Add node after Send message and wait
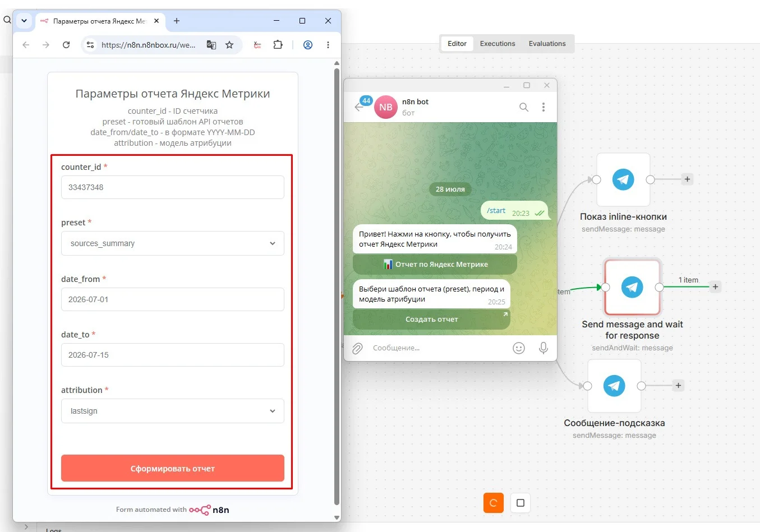 click(x=715, y=287)
